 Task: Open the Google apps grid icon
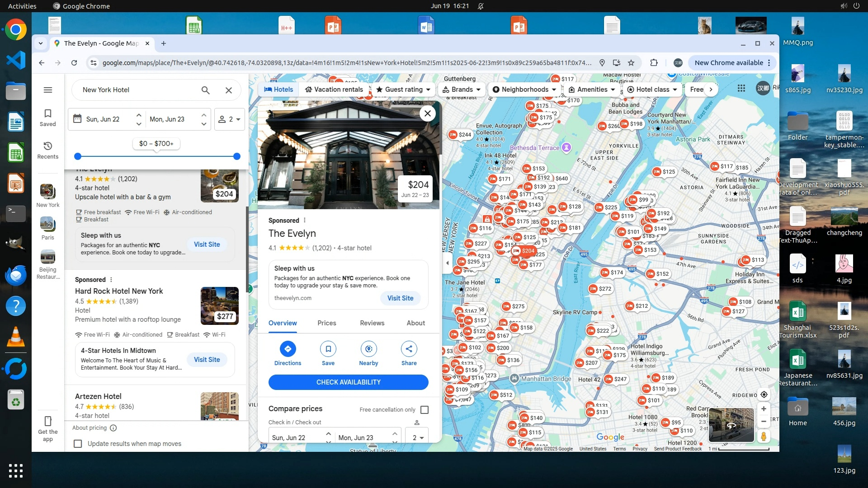741,89
